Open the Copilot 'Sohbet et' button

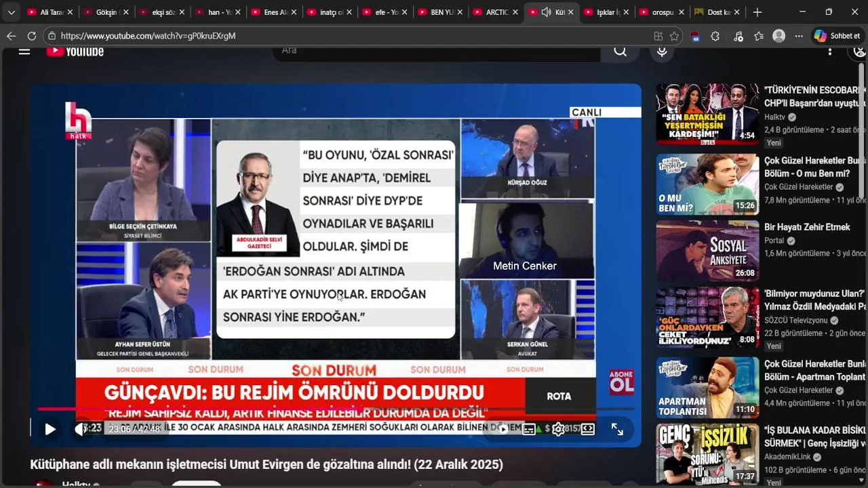837,36
